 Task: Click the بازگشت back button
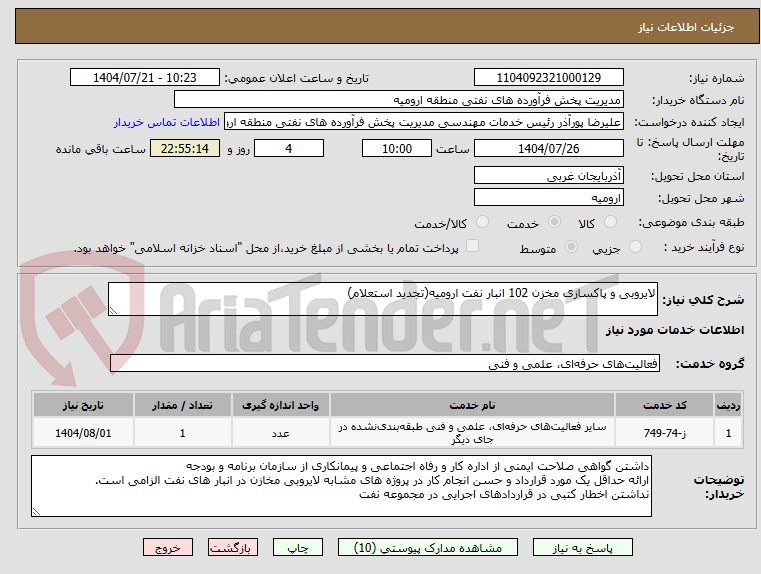pyautogui.click(x=232, y=547)
